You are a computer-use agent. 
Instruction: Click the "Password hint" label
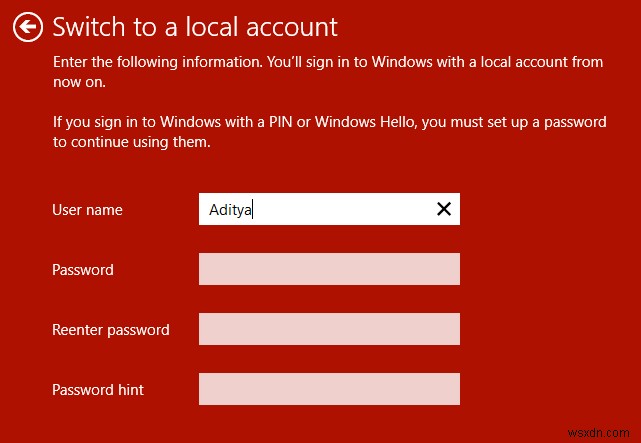pyautogui.click(x=98, y=390)
